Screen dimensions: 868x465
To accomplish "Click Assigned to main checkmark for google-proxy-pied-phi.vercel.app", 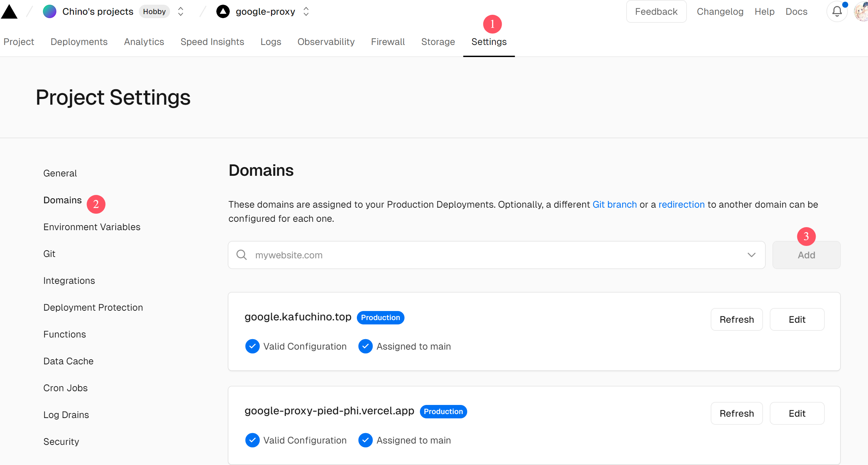I will [x=365, y=441].
